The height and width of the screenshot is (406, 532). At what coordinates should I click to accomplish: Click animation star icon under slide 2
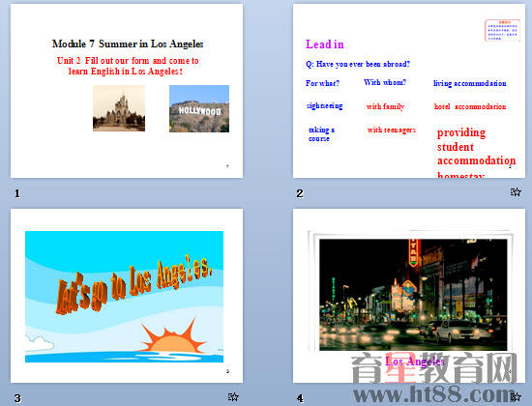(516, 192)
